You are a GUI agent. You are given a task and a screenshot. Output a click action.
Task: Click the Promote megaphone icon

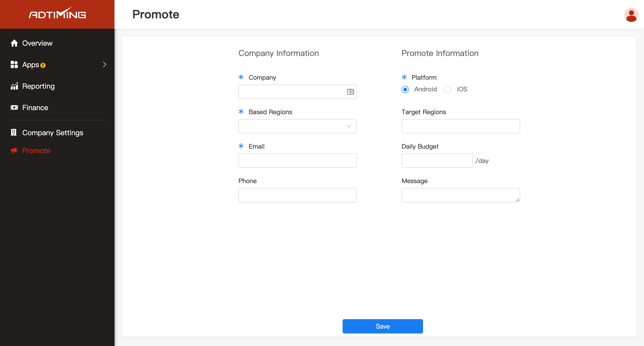pyautogui.click(x=14, y=150)
